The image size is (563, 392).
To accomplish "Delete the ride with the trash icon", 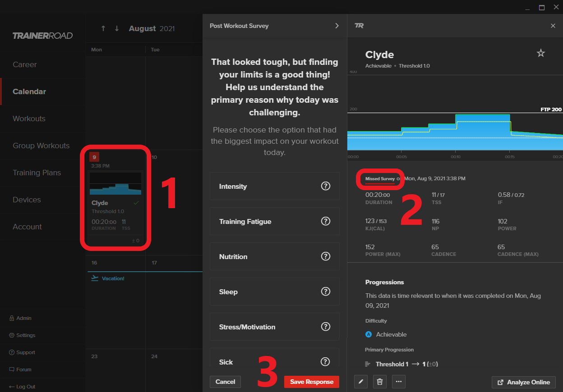I will [380, 382].
